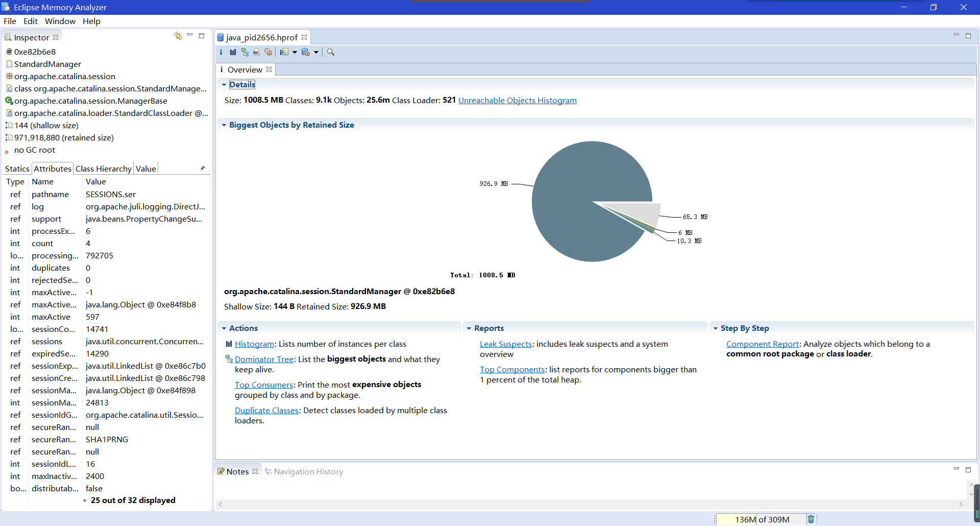The height and width of the screenshot is (526, 980).
Task: Click the heap memory usage indicator 136M of 309M
Action: click(762, 519)
